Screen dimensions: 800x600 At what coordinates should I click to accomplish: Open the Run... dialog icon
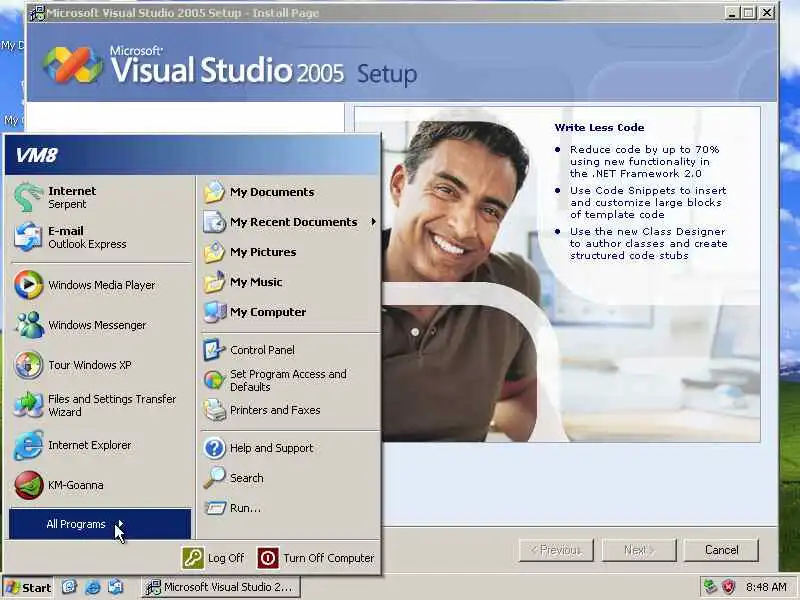click(x=214, y=508)
